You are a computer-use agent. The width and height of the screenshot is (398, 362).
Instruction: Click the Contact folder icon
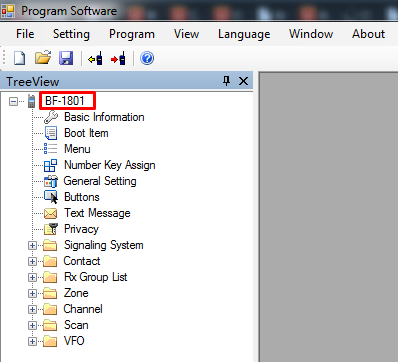50,261
